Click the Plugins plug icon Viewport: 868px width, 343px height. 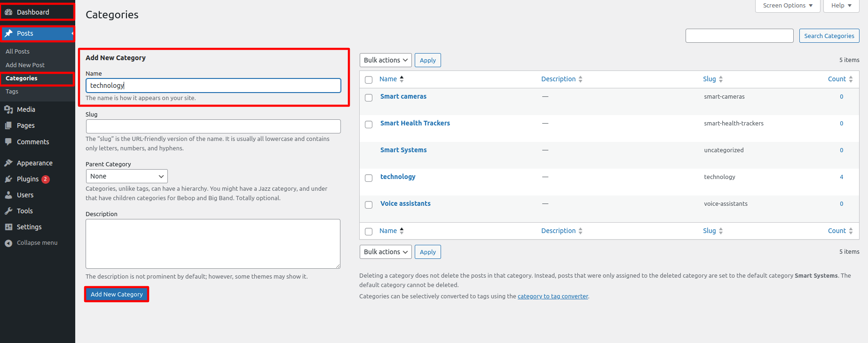coord(8,179)
